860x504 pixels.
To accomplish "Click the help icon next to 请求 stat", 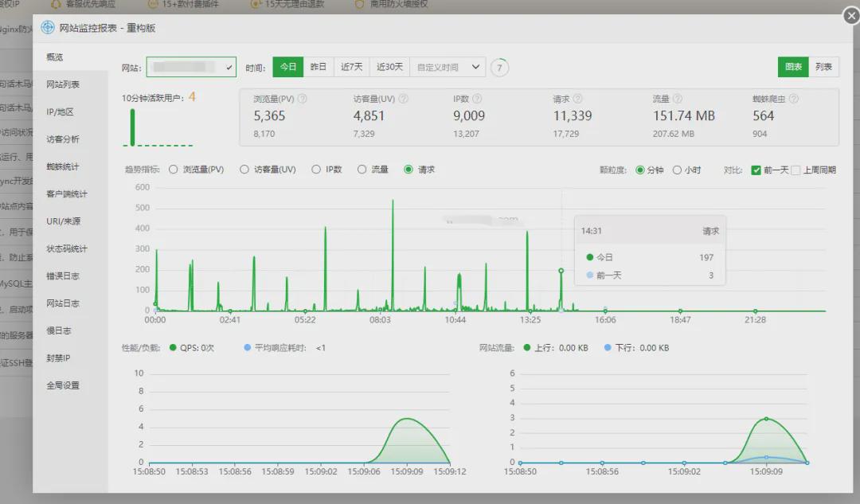I will coord(577,99).
